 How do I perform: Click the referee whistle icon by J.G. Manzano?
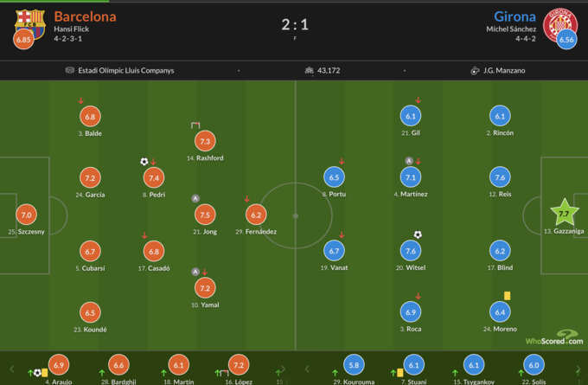[475, 71]
